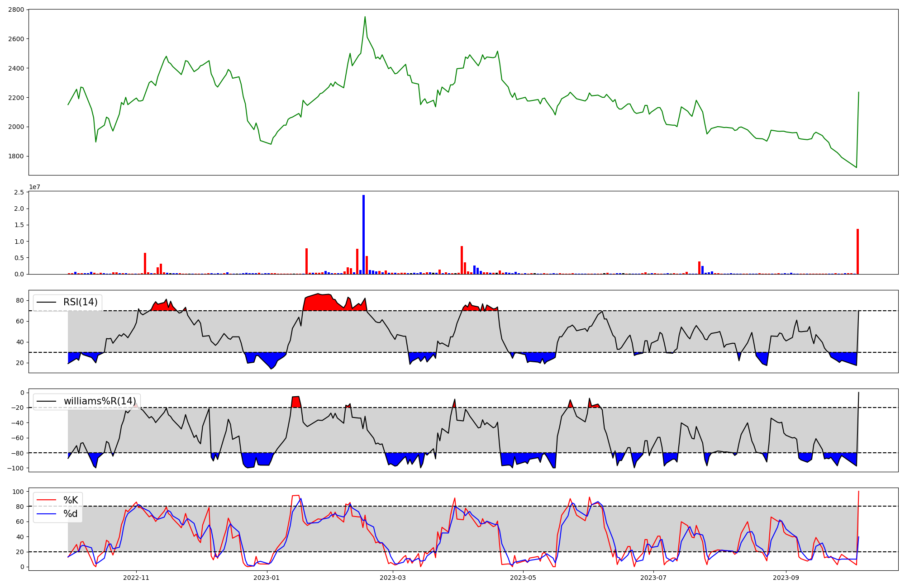Click the 2023-03 date tick label
Screen dimensions: 905x588
pyautogui.click(x=392, y=578)
